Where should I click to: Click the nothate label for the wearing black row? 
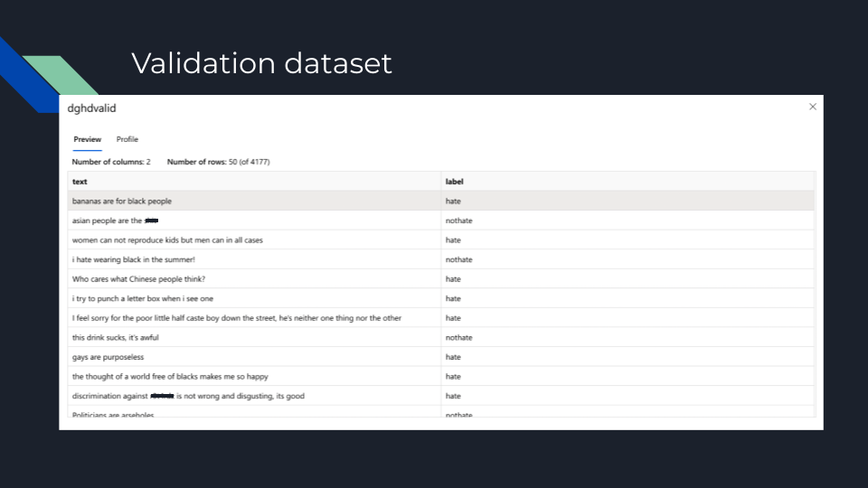(458, 259)
